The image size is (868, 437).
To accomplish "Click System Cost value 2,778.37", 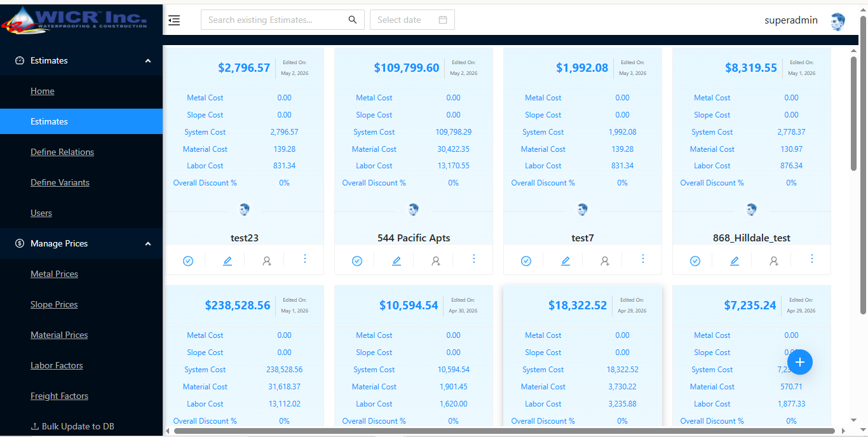I will pyautogui.click(x=791, y=132).
